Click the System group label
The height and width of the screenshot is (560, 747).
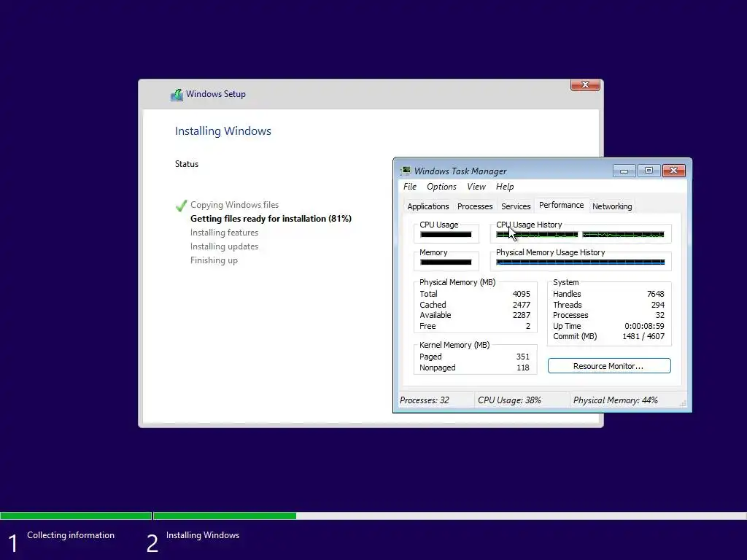click(566, 282)
